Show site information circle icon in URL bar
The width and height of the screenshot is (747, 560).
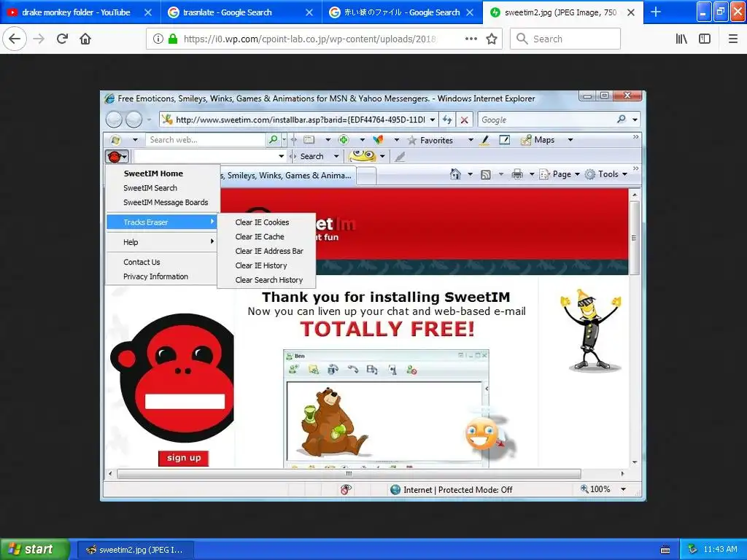pos(158,39)
